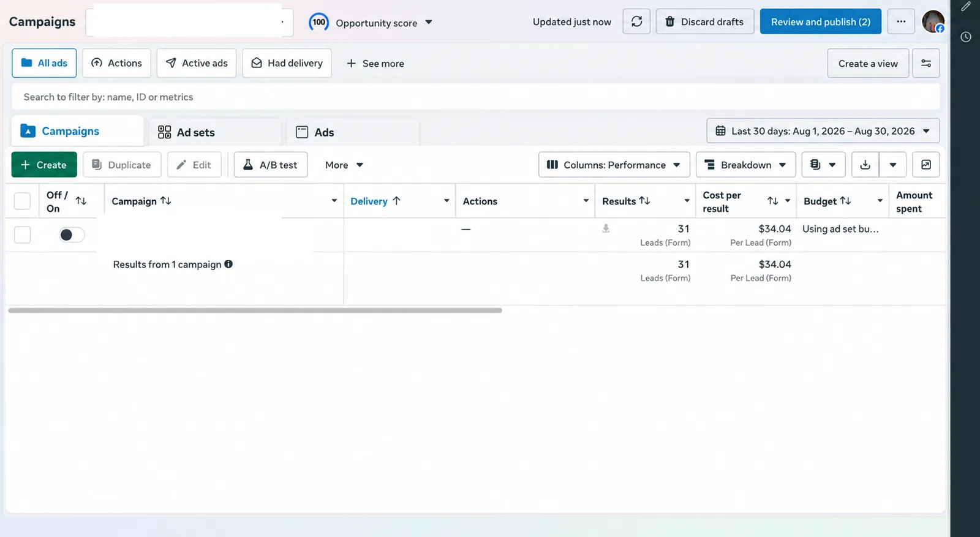Switch to the Campaigns tab

[x=77, y=131]
